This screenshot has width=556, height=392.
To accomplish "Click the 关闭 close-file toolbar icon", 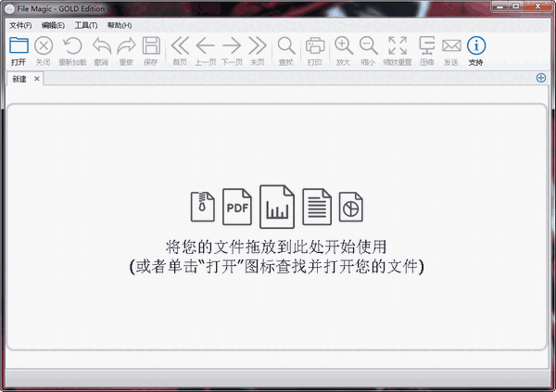I will pos(44,45).
